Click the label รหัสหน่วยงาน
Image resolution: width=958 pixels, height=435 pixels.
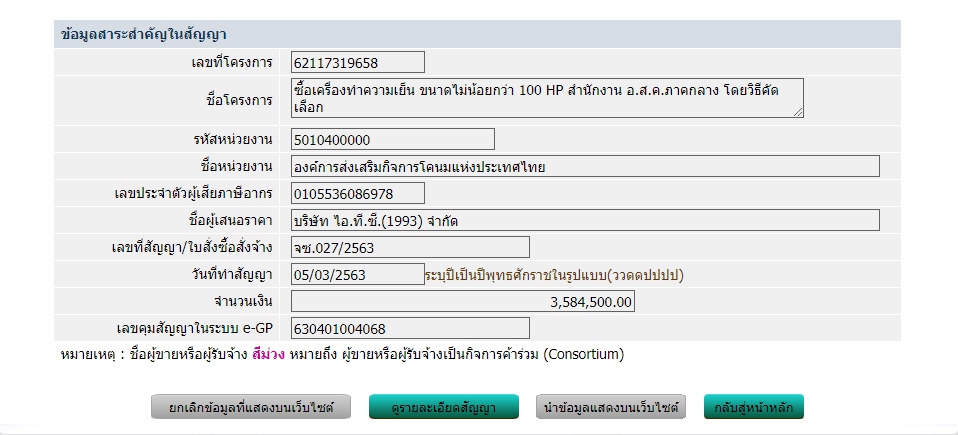[x=232, y=140]
